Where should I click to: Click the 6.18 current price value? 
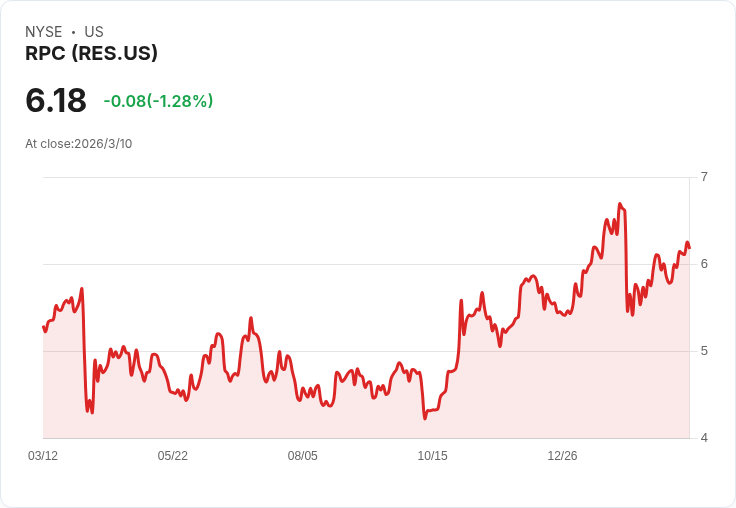56,100
